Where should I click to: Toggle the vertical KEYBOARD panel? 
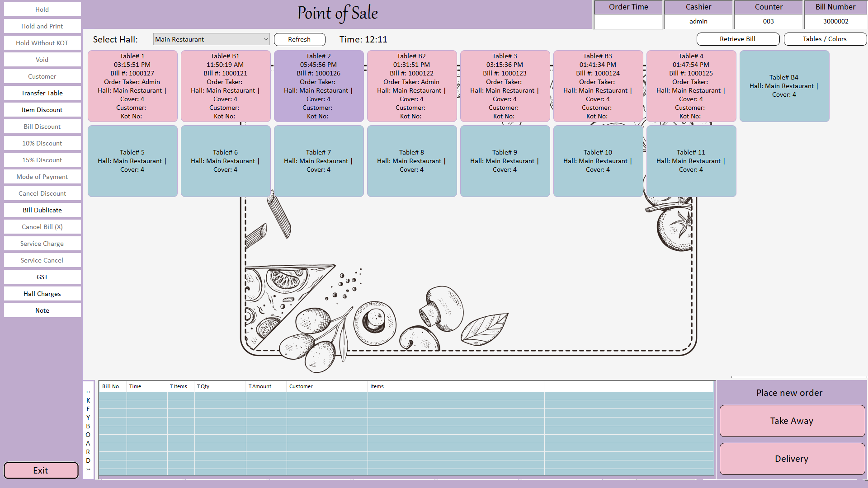coord(88,430)
